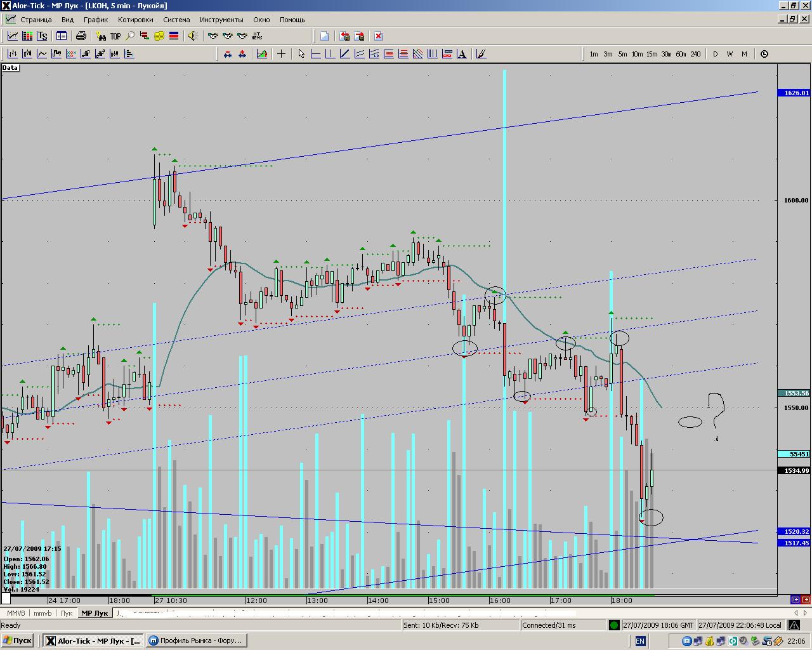Switch to the MMVB tab

16,613
